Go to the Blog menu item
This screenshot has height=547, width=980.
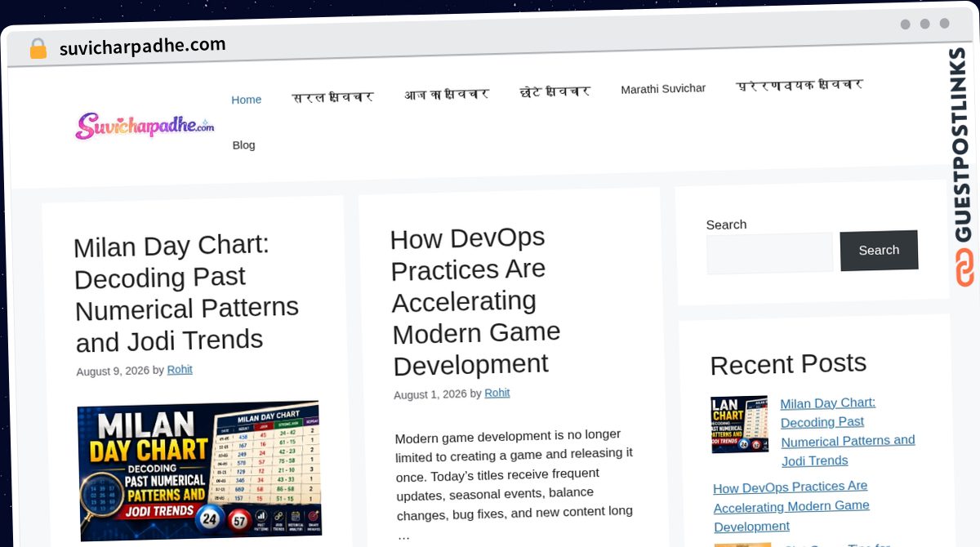244,145
